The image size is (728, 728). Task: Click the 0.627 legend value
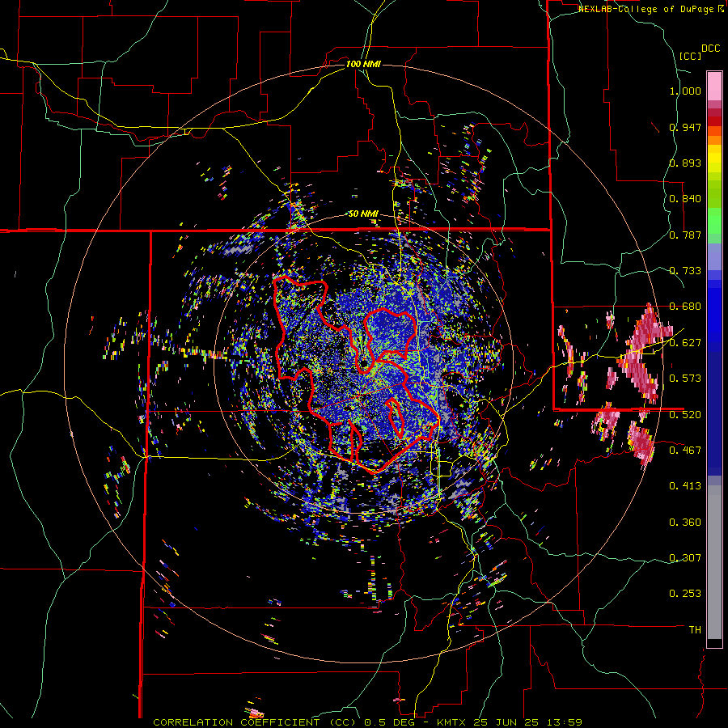685,343
